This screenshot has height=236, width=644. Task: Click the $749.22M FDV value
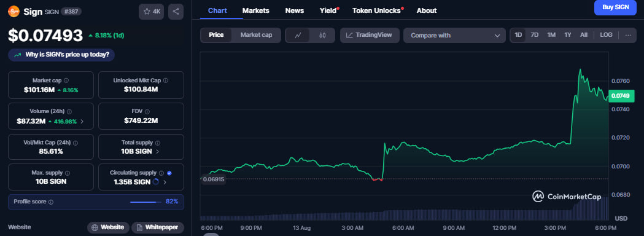click(x=141, y=121)
